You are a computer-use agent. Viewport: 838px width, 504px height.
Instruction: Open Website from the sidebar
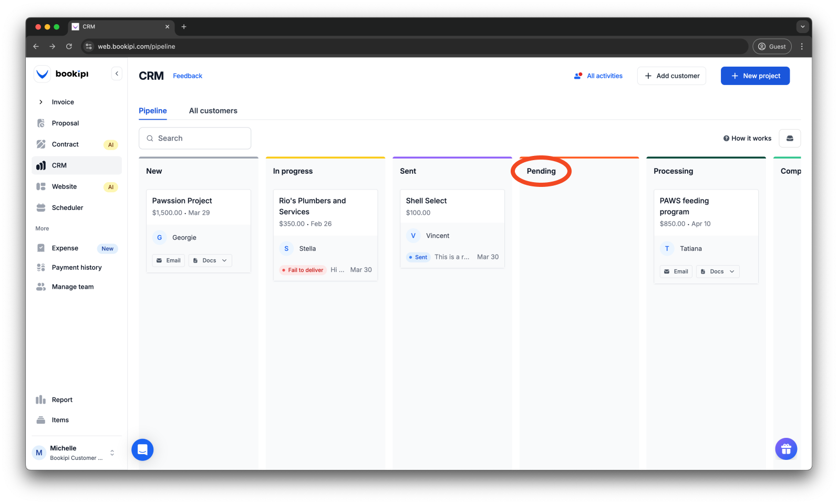point(77,186)
